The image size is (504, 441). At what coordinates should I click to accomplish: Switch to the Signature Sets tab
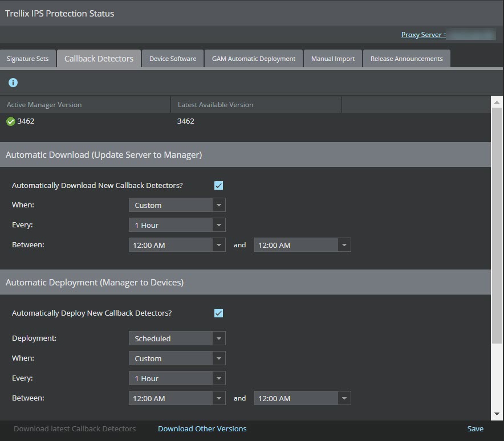pos(27,59)
